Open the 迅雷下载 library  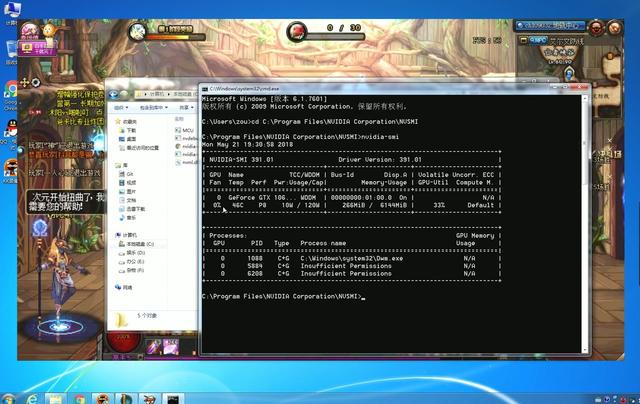[132, 209]
